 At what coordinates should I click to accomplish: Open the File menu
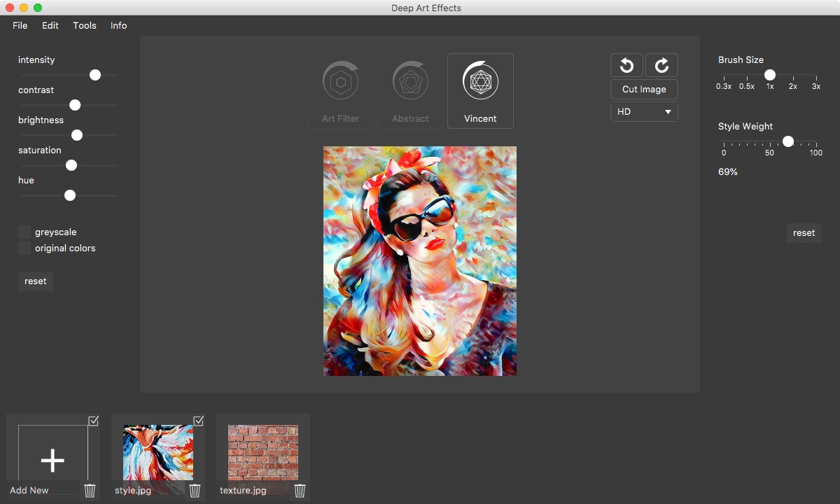[x=20, y=25]
